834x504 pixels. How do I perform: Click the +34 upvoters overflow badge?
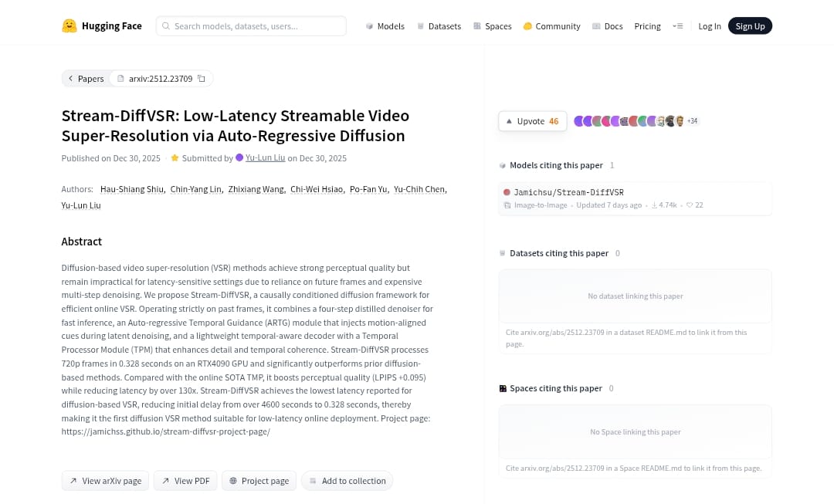pyautogui.click(x=692, y=121)
